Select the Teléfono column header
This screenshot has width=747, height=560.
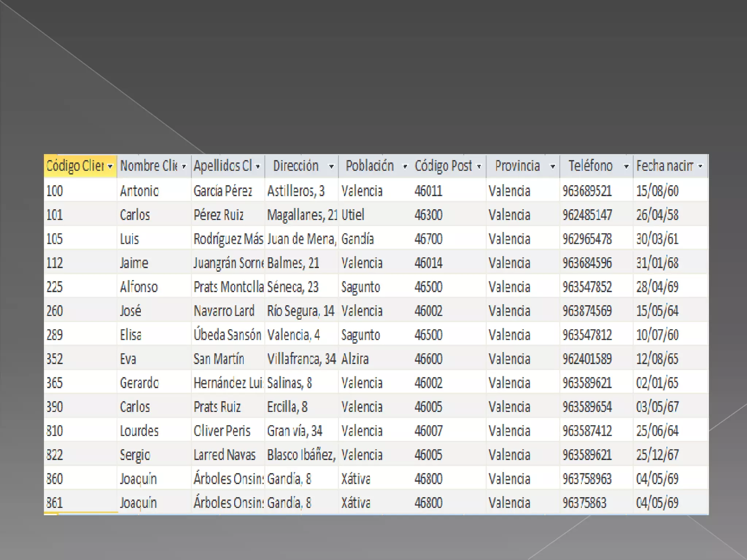tap(596, 166)
